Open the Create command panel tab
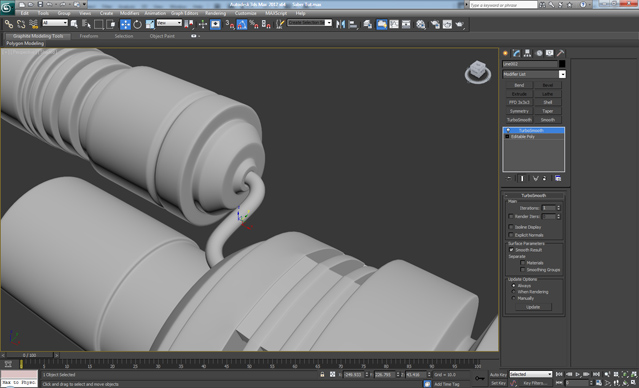The width and height of the screenshot is (639, 388). coord(505,53)
